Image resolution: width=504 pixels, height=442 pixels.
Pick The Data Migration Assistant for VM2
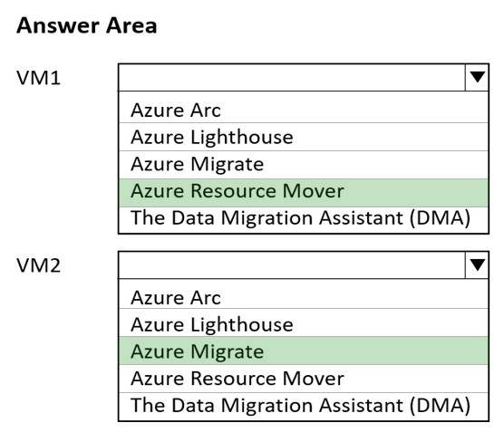tap(304, 406)
